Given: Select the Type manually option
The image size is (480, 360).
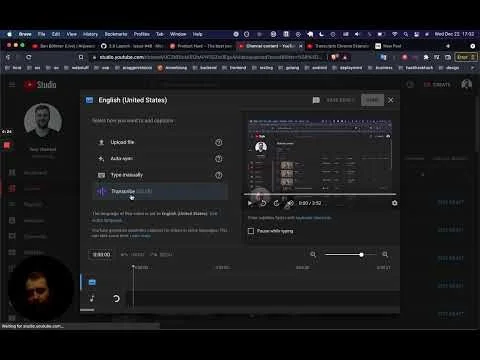Looking at the screenshot, I should point(160,175).
